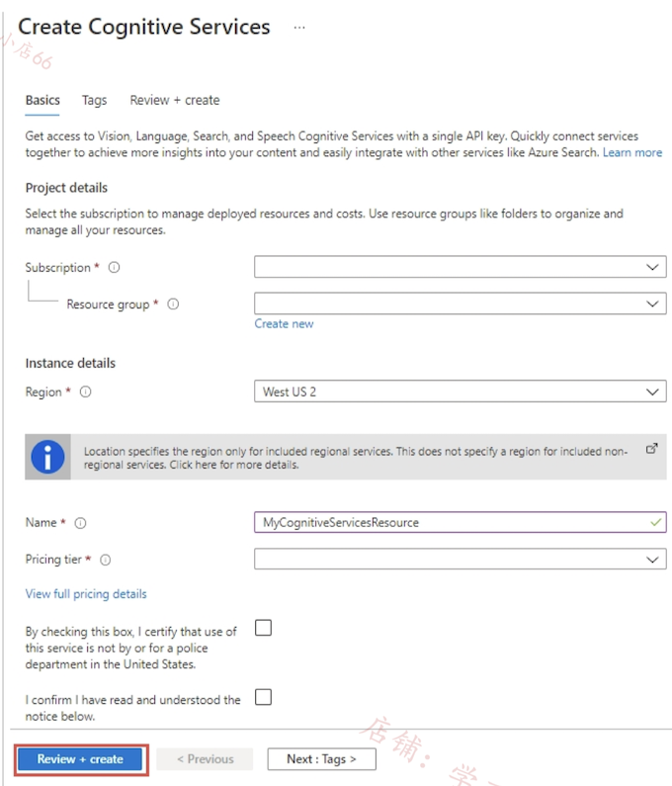Click the Previous button
The height and width of the screenshot is (786, 672).
[205, 759]
